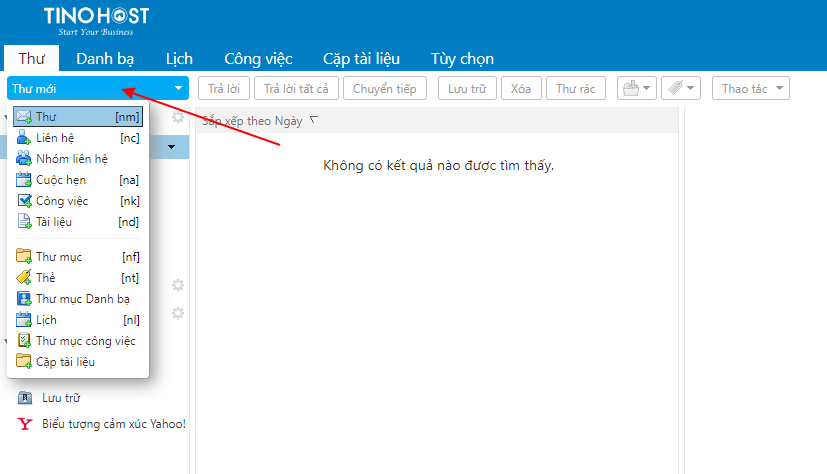Open the lower sidebar gear options icon
Image resolution: width=827 pixels, height=474 pixels.
coord(178,313)
